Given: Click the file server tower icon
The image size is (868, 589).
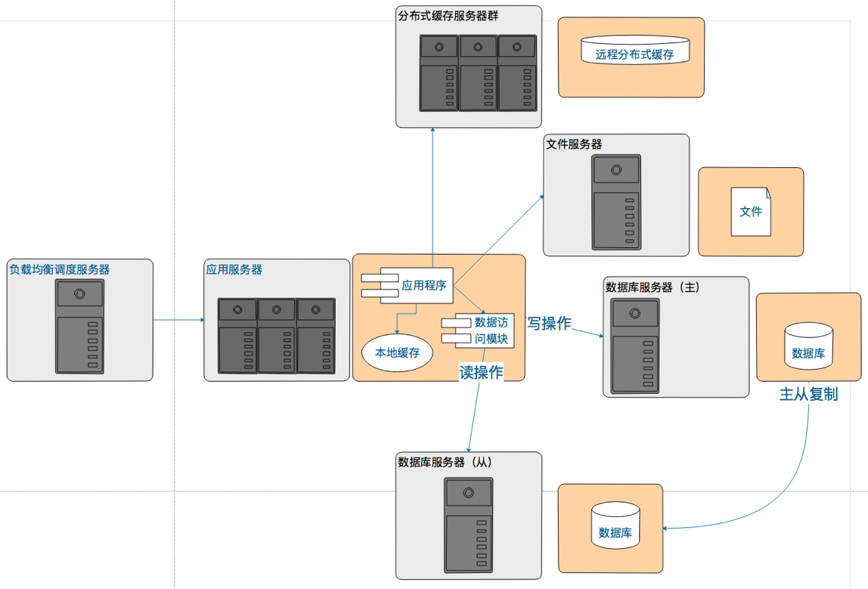Looking at the screenshot, I should pos(616,202).
